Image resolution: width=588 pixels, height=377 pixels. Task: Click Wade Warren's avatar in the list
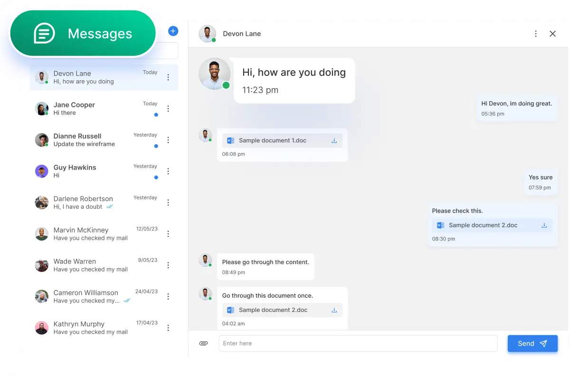42,265
